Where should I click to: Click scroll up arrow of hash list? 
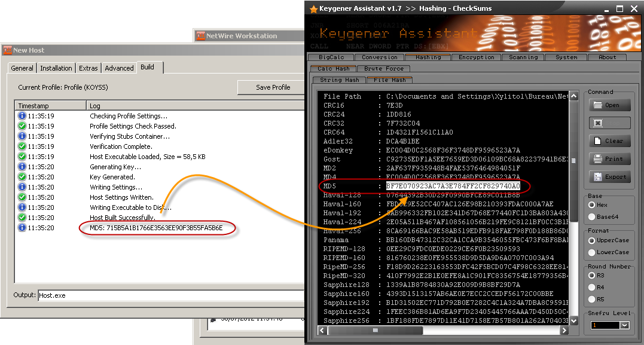pyautogui.click(x=574, y=96)
